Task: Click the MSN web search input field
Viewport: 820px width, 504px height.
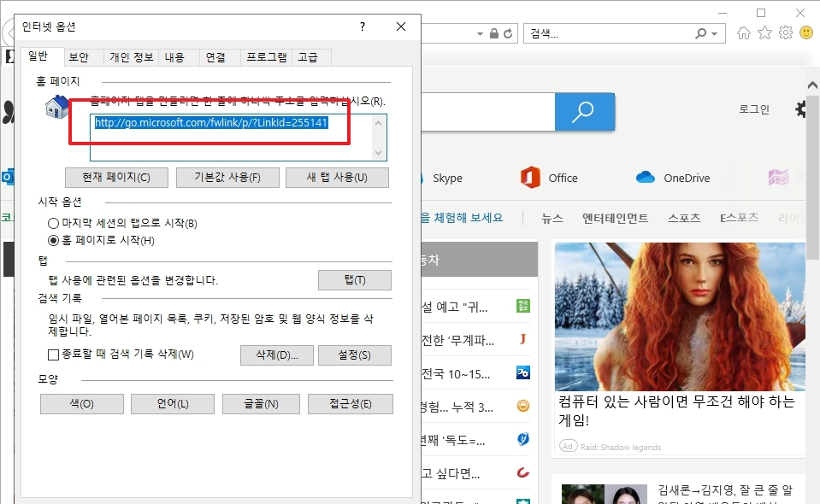Action: (488, 112)
